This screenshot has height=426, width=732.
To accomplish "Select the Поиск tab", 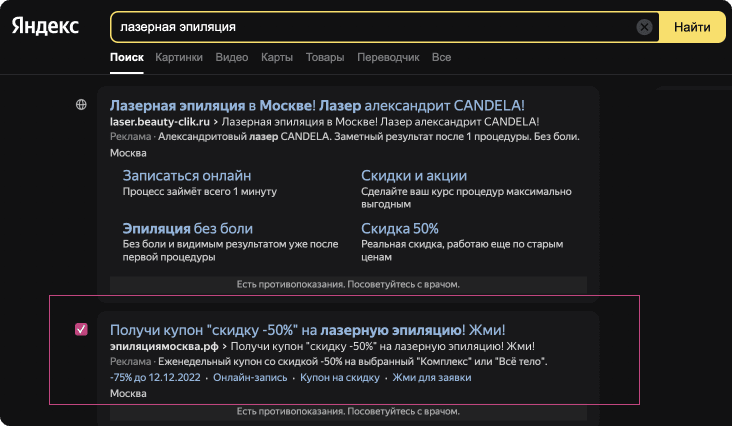I will click(127, 58).
